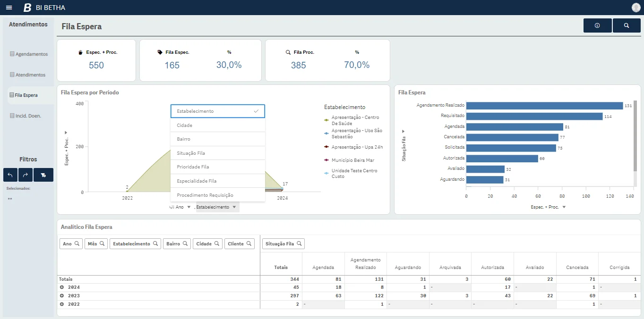
Task: Search the Cliente pivot field
Action: pyautogui.click(x=249, y=244)
